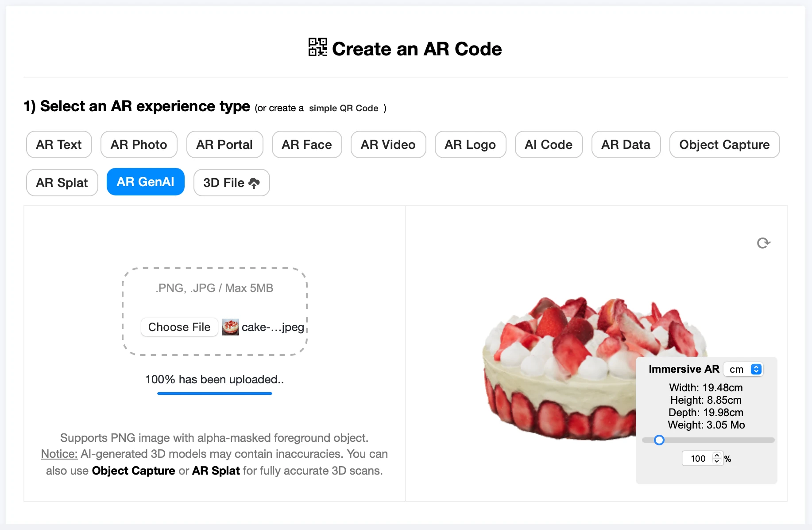Pick the AR Video type
This screenshot has width=812, height=530.
point(388,144)
